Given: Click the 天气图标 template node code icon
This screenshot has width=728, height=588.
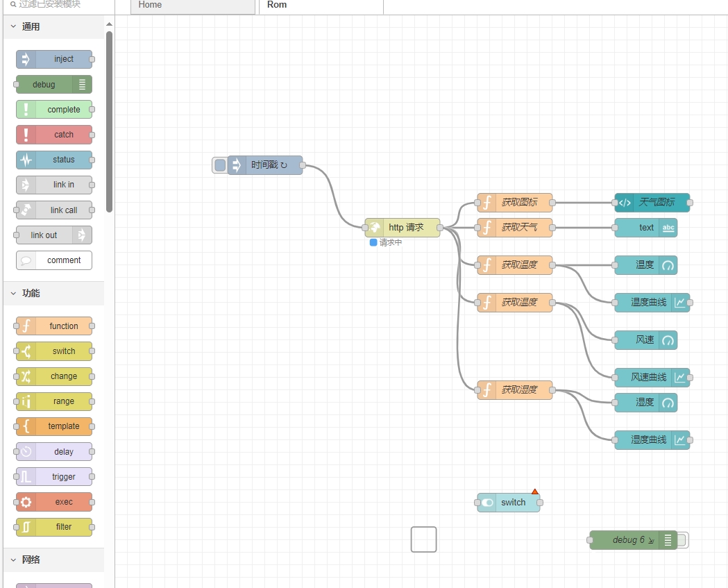Looking at the screenshot, I should click(x=625, y=203).
